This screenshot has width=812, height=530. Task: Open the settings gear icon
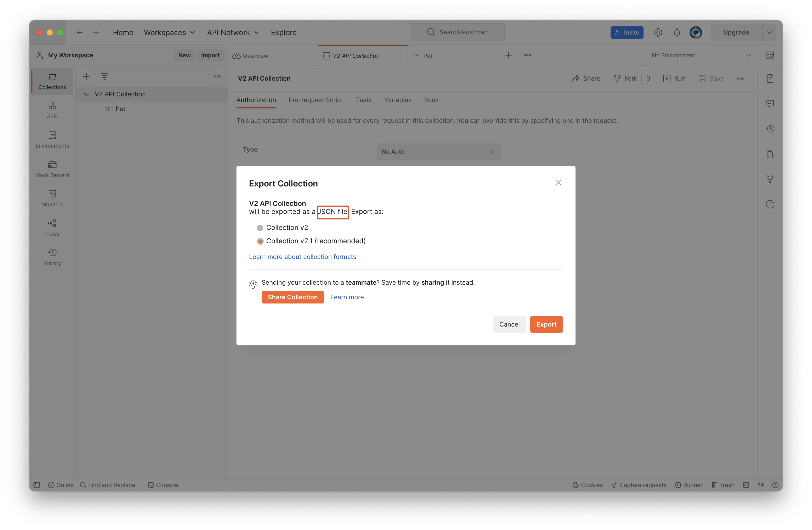[x=658, y=32]
